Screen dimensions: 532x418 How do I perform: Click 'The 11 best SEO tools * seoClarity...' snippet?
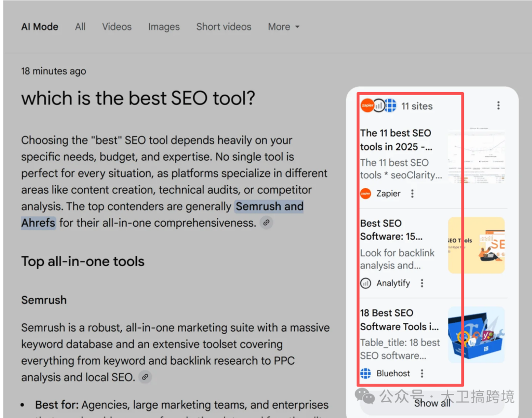401,169
